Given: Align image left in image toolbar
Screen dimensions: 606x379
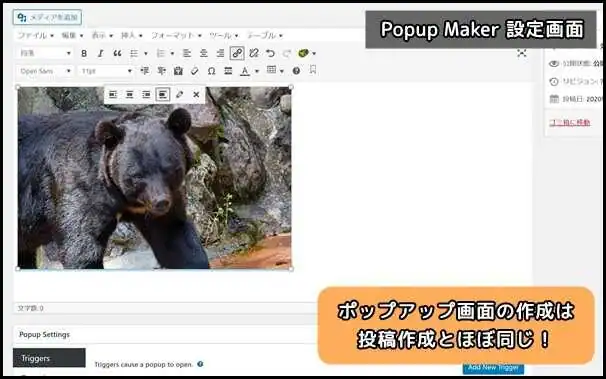Looking at the screenshot, I should click(x=113, y=94).
